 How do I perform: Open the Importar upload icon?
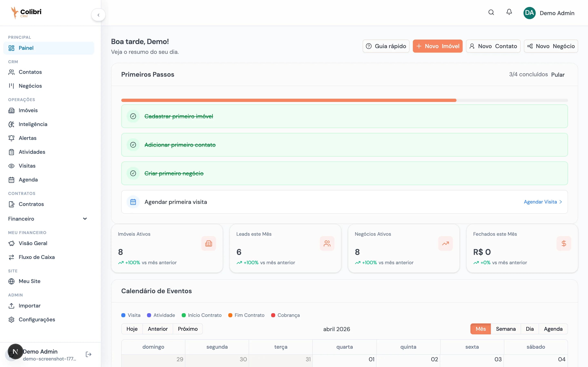click(x=11, y=306)
